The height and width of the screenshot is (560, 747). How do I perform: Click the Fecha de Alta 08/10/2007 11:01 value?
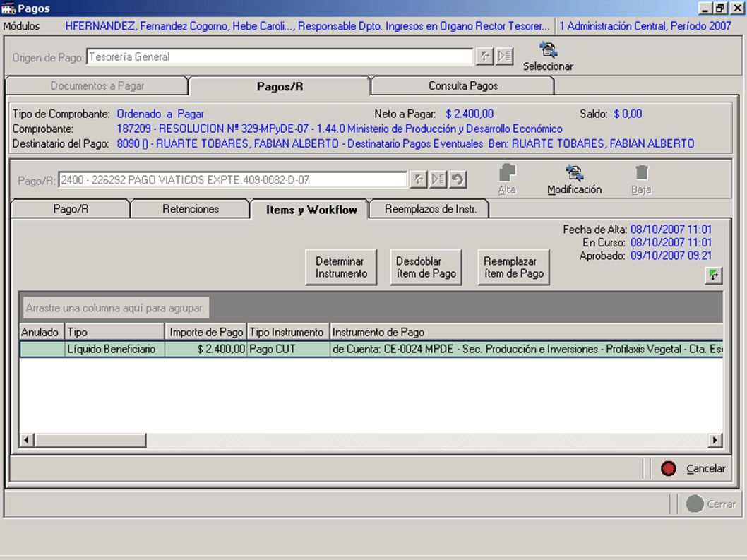click(x=671, y=230)
